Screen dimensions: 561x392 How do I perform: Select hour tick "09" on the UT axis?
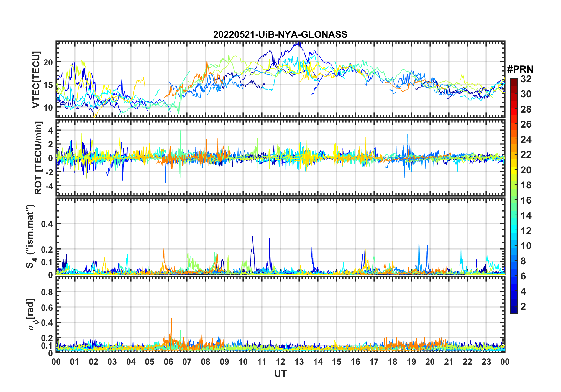[x=224, y=362]
